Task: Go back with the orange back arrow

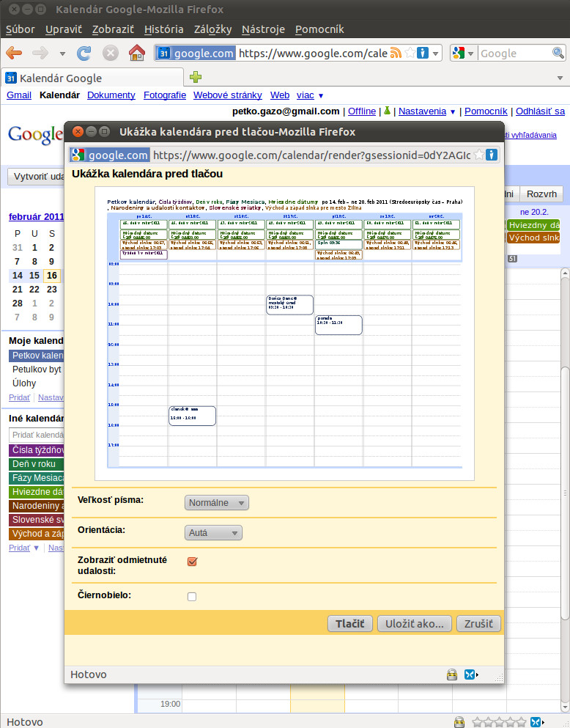Action: pos(14,53)
